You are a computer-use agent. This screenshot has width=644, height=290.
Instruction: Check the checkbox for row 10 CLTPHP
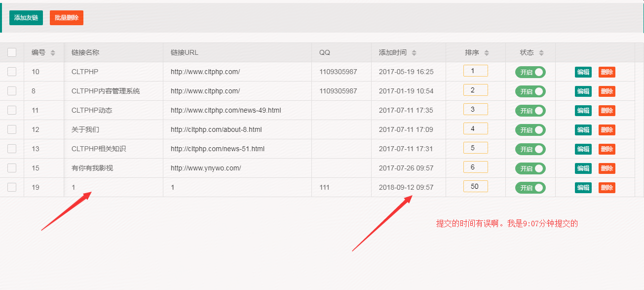(12, 72)
